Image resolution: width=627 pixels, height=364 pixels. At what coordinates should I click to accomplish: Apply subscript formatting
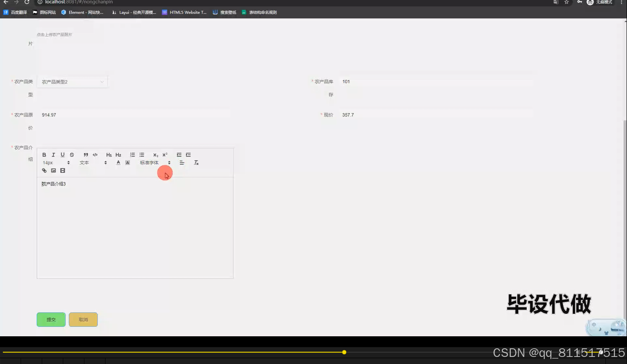(156, 155)
